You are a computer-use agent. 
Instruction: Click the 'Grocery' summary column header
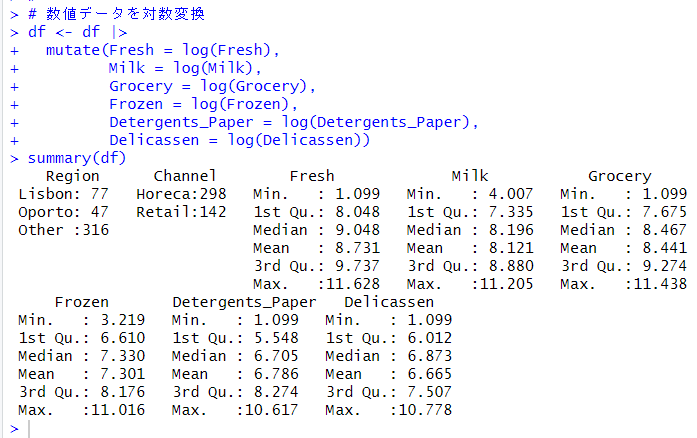pyautogui.click(x=620, y=176)
